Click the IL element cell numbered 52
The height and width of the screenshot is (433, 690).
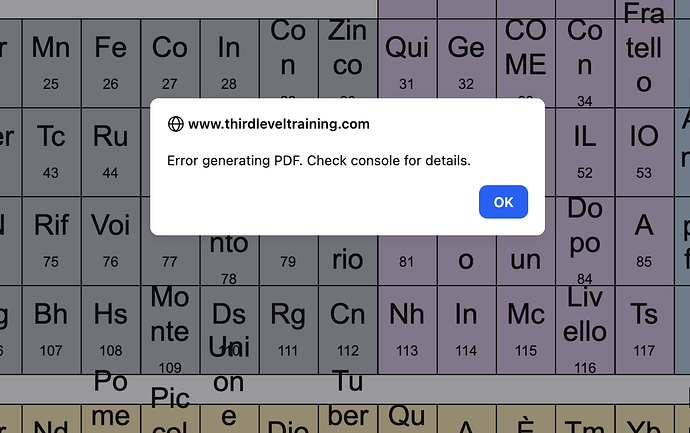(x=585, y=148)
